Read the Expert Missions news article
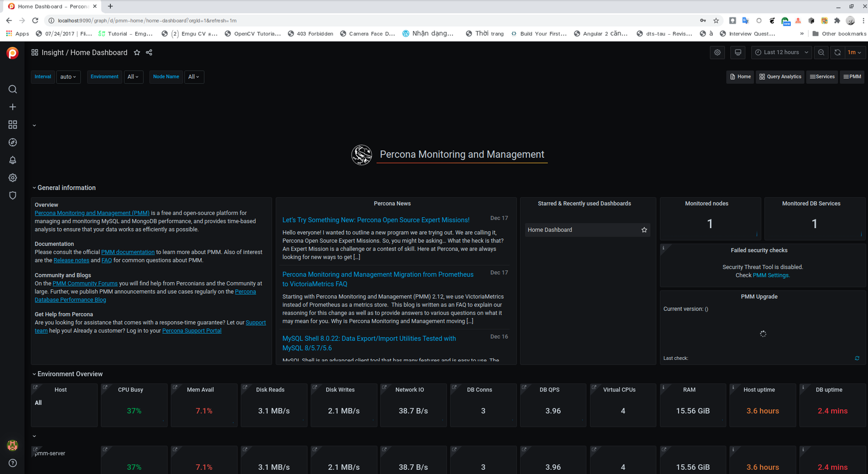This screenshot has height=474, width=868. coord(376,220)
